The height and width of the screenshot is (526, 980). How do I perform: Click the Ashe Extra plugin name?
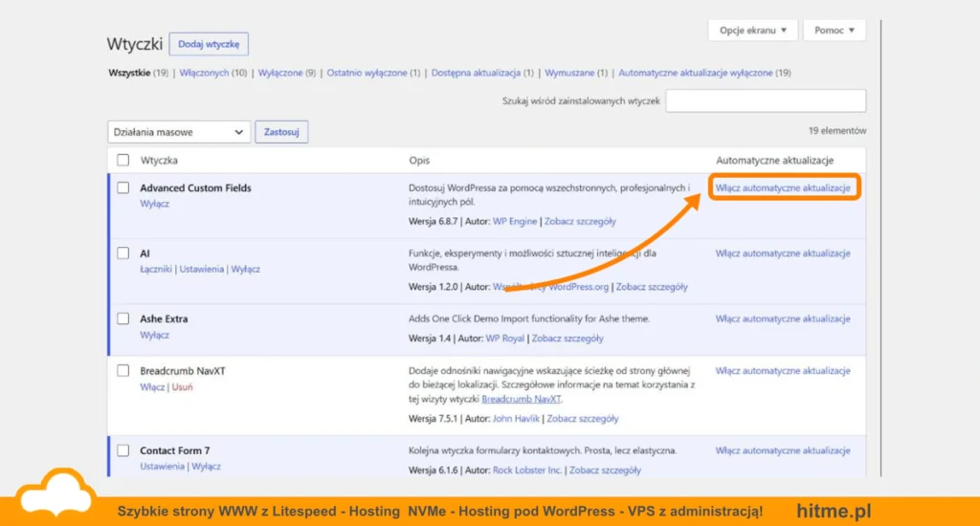pos(164,318)
